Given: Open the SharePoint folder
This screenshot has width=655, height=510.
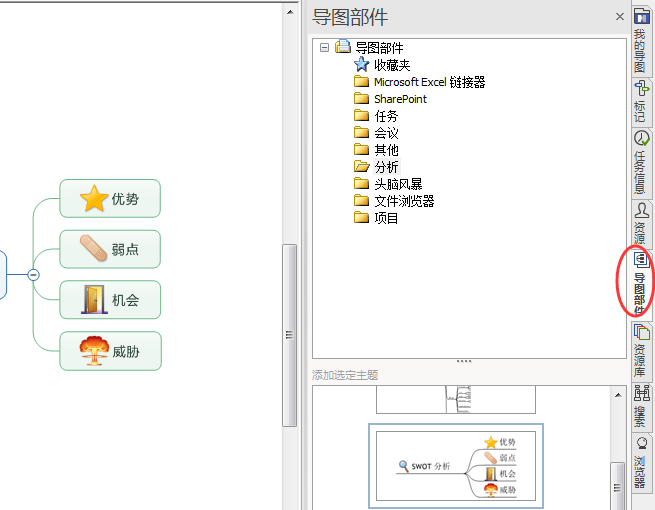Looking at the screenshot, I should [390, 99].
